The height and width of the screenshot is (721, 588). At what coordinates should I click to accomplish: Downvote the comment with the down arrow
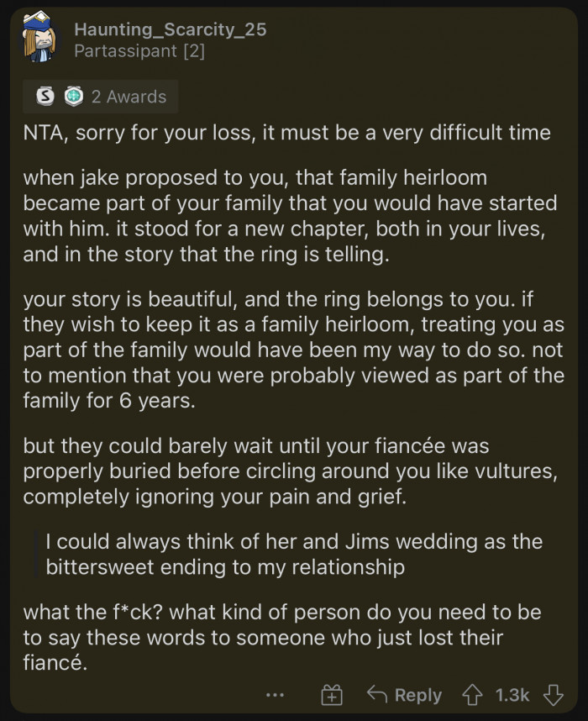point(553,695)
